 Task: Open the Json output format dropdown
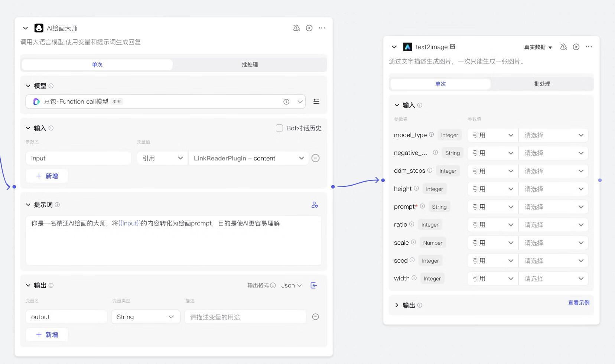pos(292,285)
